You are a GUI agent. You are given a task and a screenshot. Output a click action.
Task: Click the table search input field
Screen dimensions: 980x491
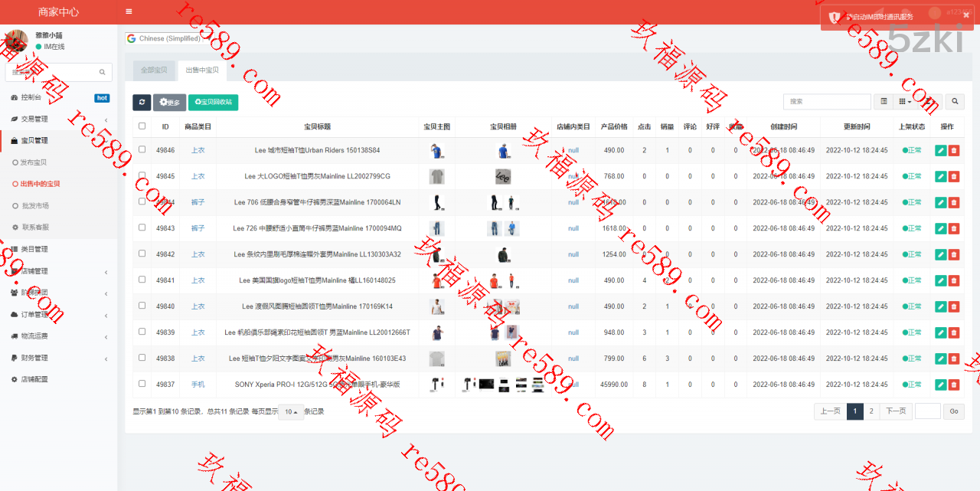point(826,101)
